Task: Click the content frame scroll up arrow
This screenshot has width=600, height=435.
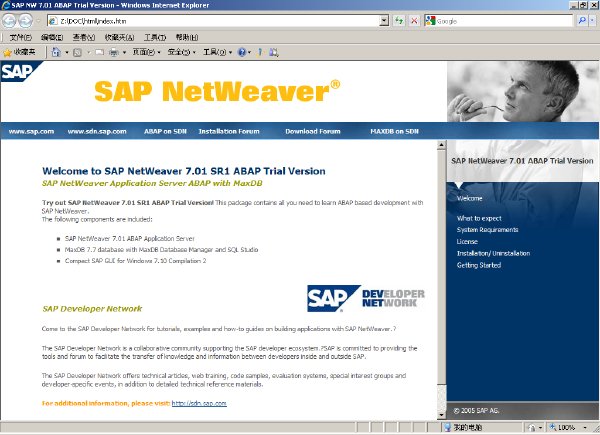Action: tap(441, 145)
